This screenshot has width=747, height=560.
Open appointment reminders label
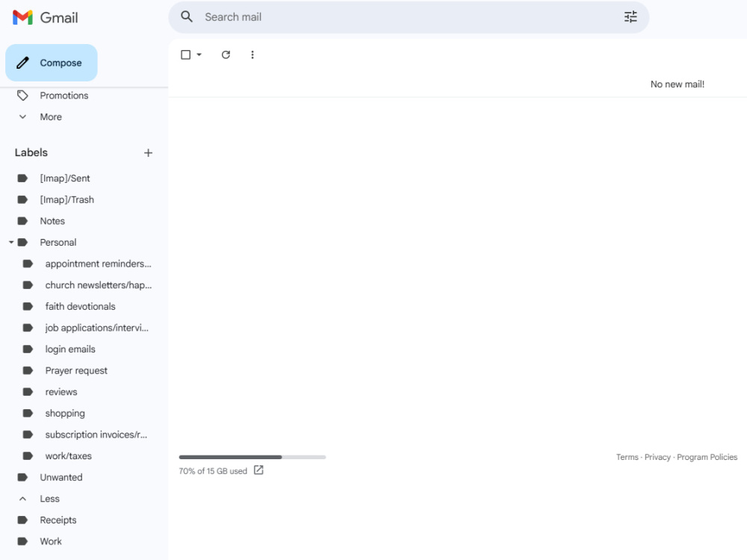(98, 264)
